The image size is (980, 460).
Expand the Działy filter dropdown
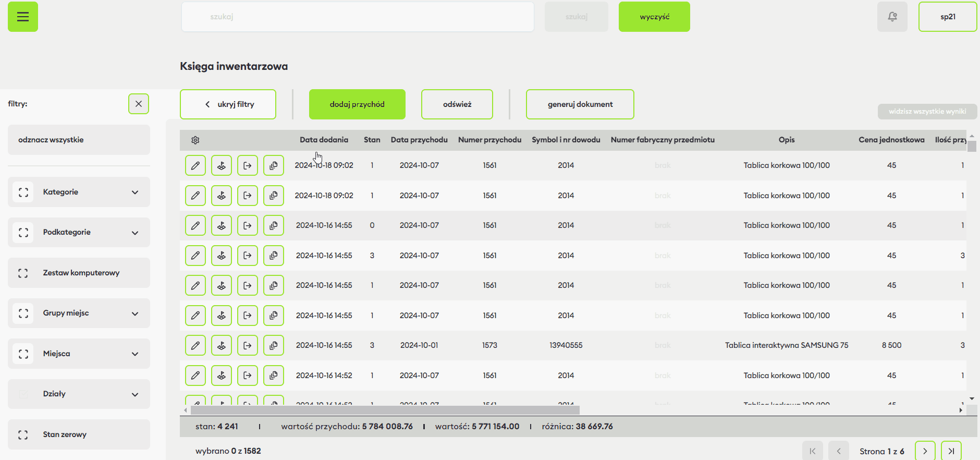pos(135,394)
